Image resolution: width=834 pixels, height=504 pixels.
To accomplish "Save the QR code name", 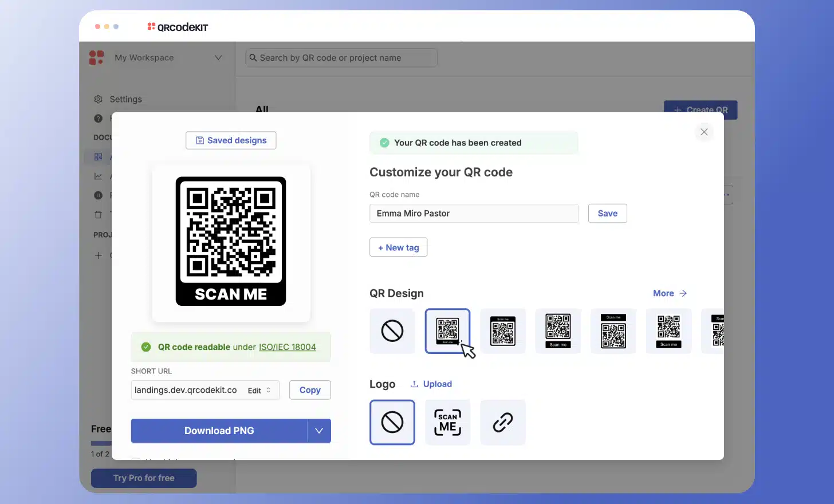I will point(607,213).
